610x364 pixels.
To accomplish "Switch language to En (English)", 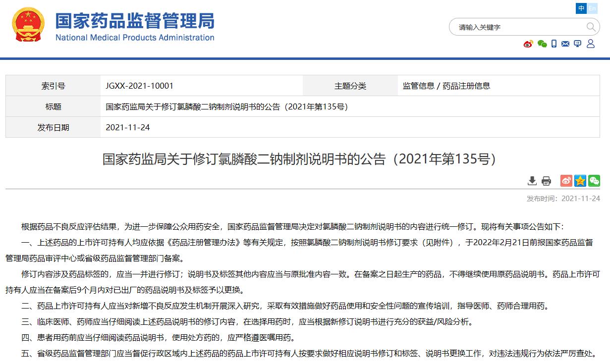I will 592,8.
